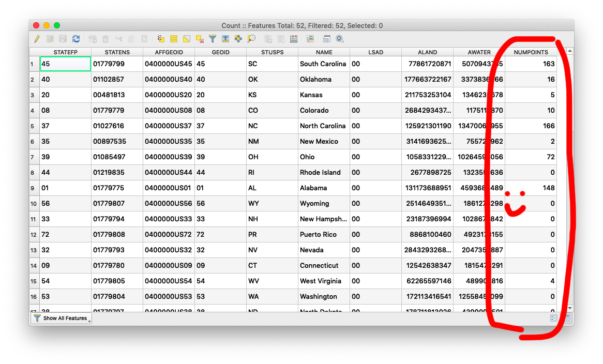Click the scrollbar up arrow

[570, 51]
